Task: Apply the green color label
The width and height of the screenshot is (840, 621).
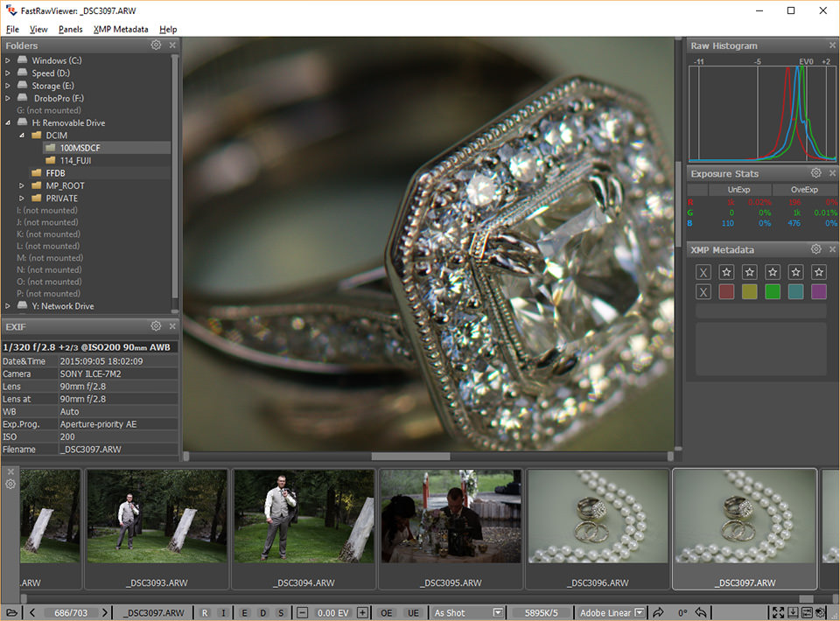Action: [x=773, y=292]
